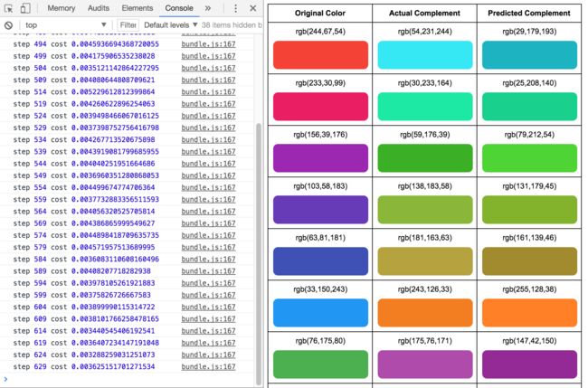The width and height of the screenshot is (588, 388).
Task: Open the Default levels dropdown
Action: coord(171,25)
